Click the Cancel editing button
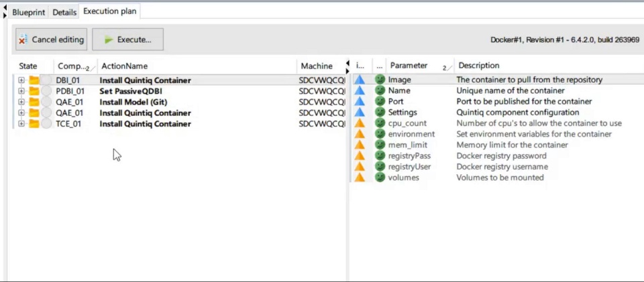Viewport: 644px width, 282px height. (x=51, y=40)
